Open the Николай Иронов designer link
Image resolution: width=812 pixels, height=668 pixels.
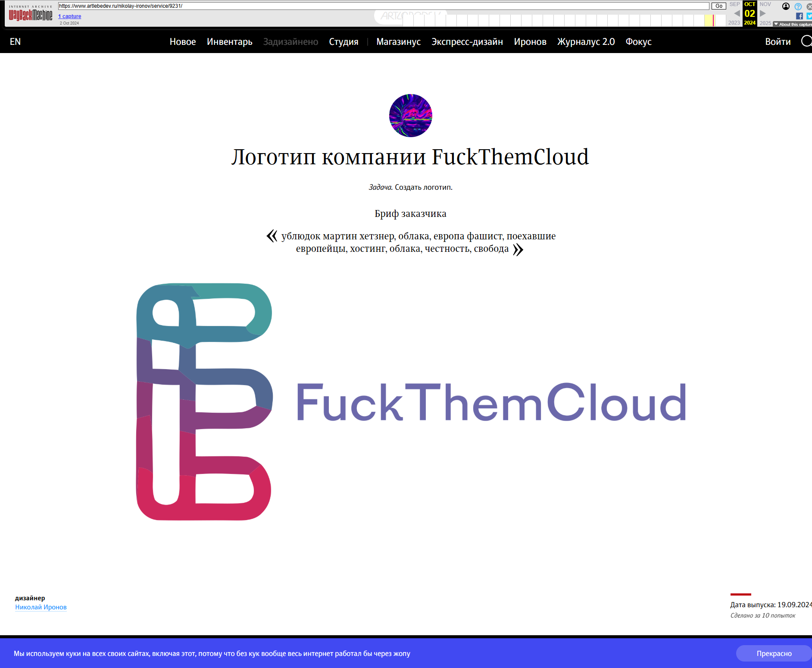tap(41, 607)
